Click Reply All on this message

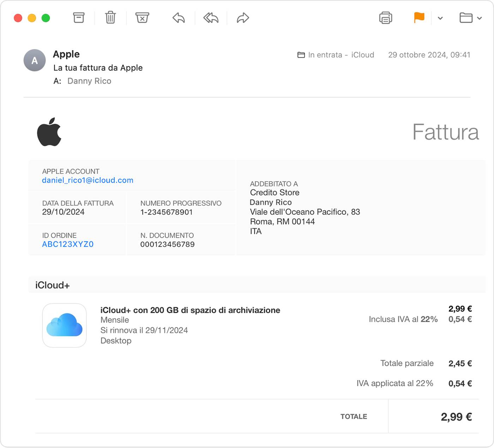click(210, 18)
